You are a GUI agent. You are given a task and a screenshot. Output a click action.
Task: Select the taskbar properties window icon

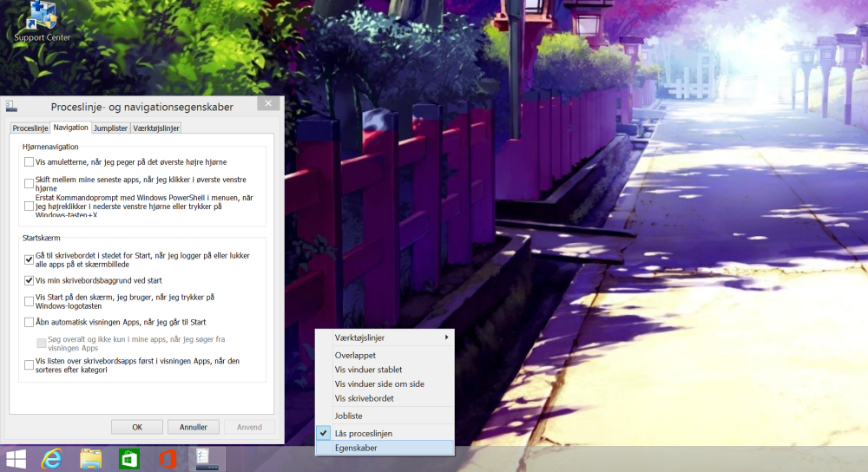click(x=207, y=459)
